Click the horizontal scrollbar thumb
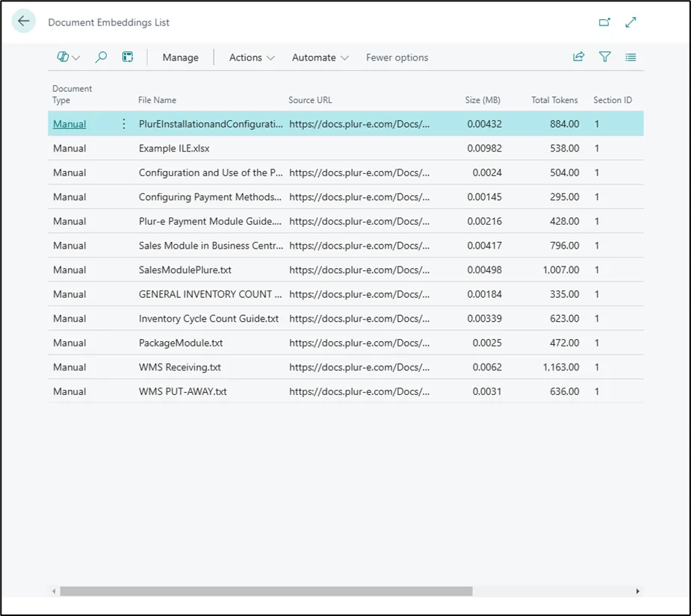The image size is (691, 616). coord(266,591)
